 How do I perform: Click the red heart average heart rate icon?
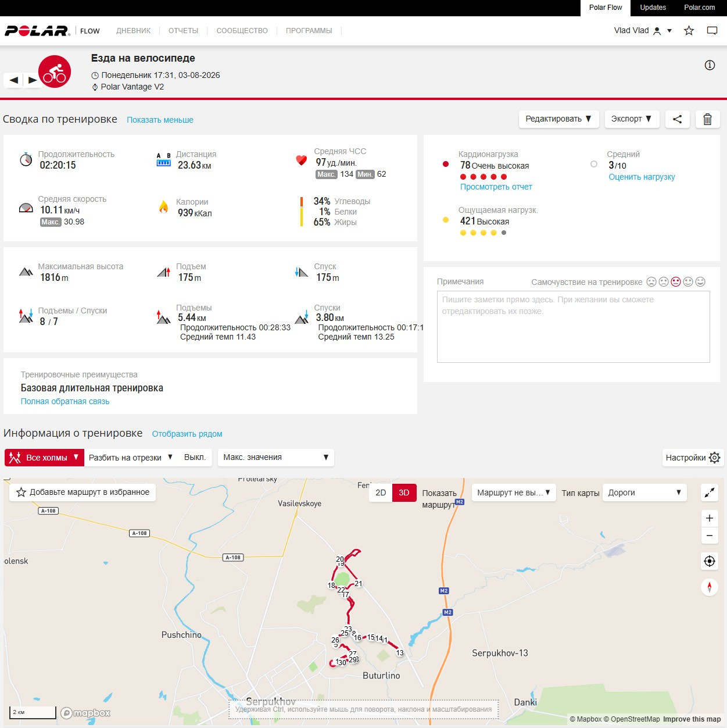click(x=301, y=160)
